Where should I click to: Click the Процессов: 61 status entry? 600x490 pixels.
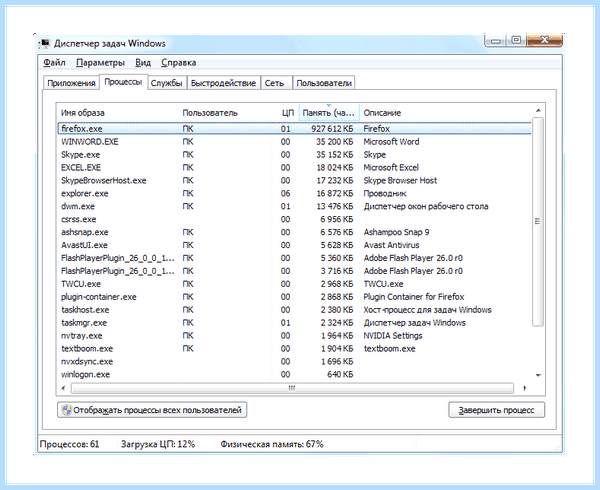click(69, 444)
